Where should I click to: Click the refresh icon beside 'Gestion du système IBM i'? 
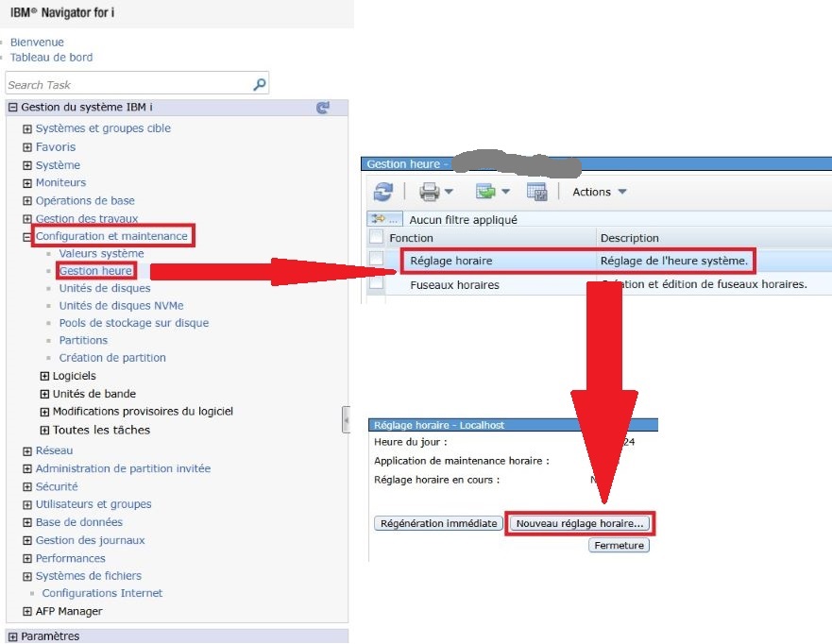coord(322,107)
